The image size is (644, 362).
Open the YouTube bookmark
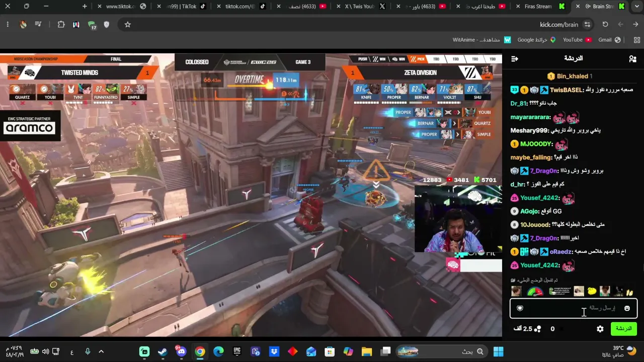[x=577, y=40]
